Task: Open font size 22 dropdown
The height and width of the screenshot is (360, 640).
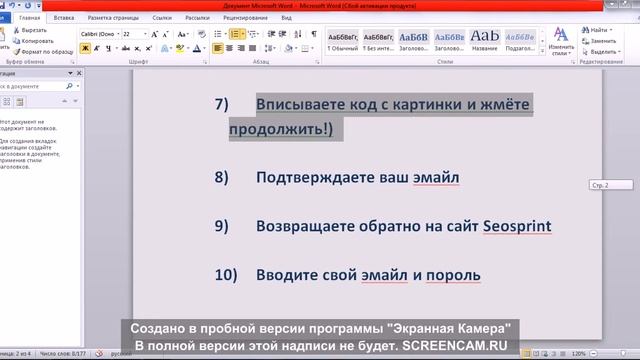Action: click(x=145, y=34)
